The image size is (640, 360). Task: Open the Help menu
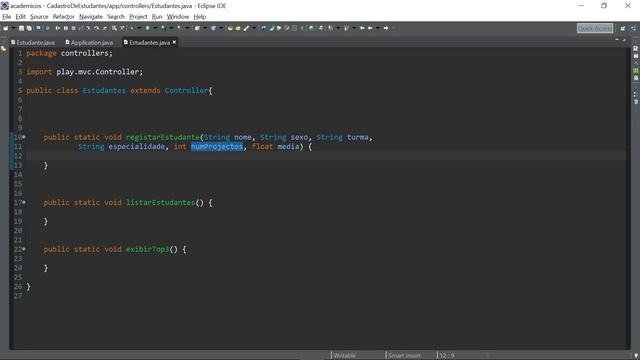click(x=200, y=17)
